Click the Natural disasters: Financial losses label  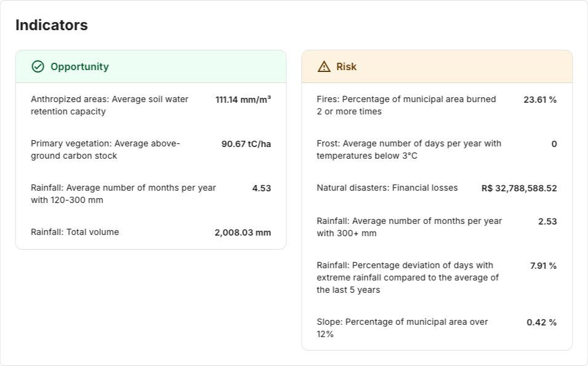pyautogui.click(x=387, y=188)
